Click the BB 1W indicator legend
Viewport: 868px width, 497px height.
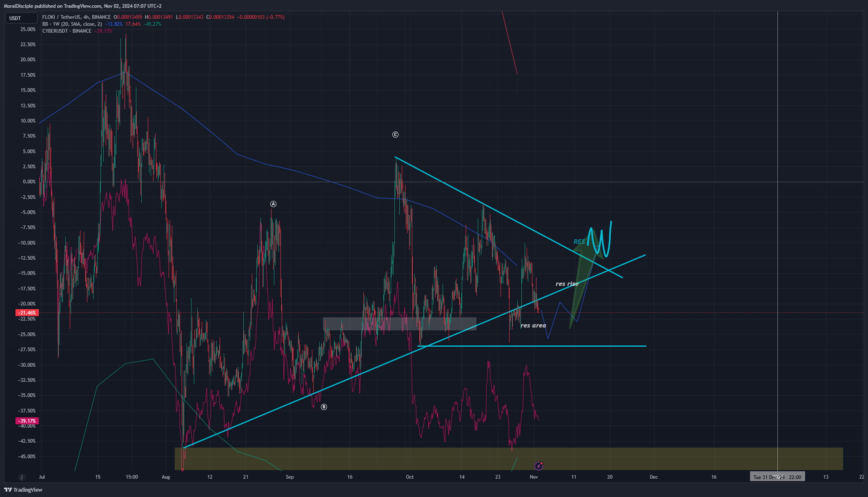(72, 24)
